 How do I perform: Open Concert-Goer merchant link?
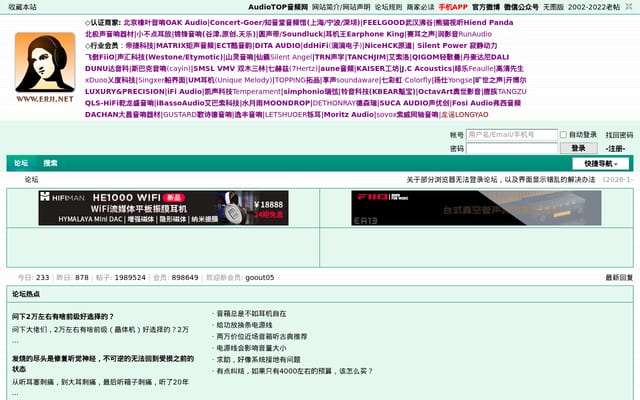tap(285, 22)
